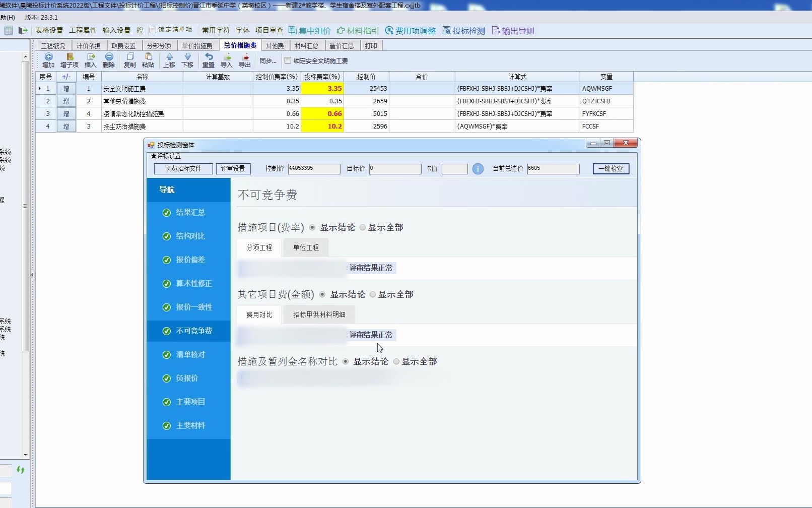812x508 pixels.
Task: Click the 目标价 input field
Action: [x=395, y=169]
